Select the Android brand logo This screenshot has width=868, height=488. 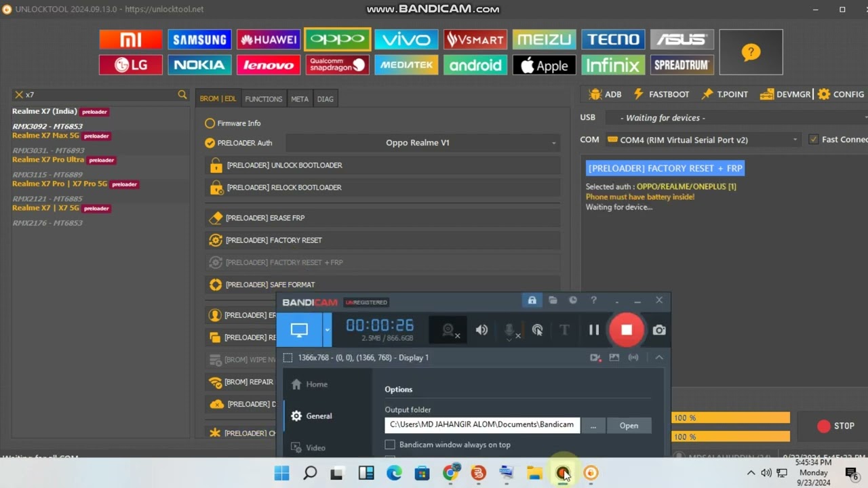point(475,65)
